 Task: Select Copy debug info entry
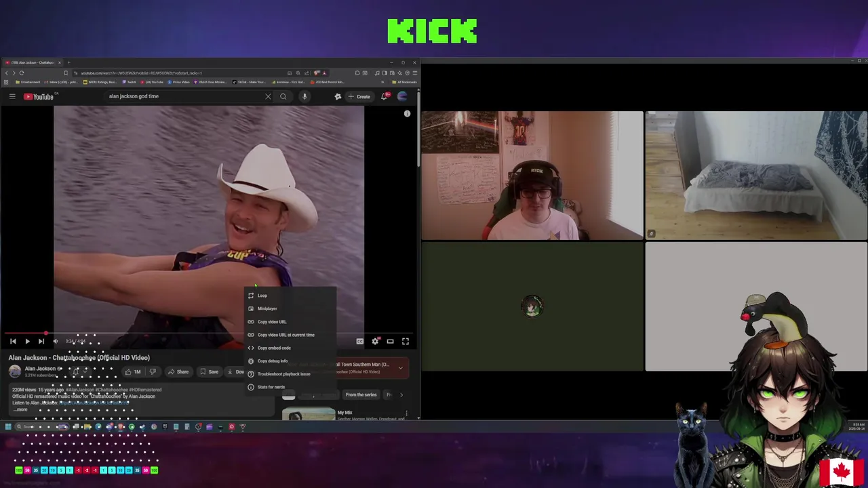click(290, 361)
